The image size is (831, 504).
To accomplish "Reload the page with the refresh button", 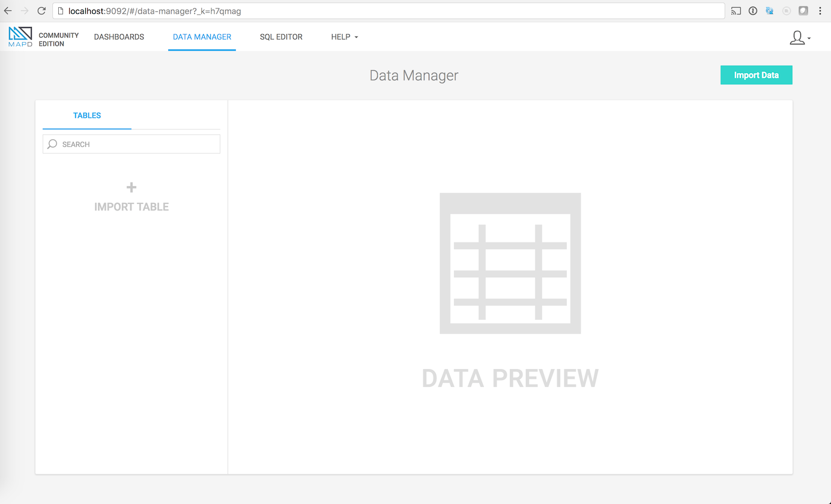I will point(41,11).
